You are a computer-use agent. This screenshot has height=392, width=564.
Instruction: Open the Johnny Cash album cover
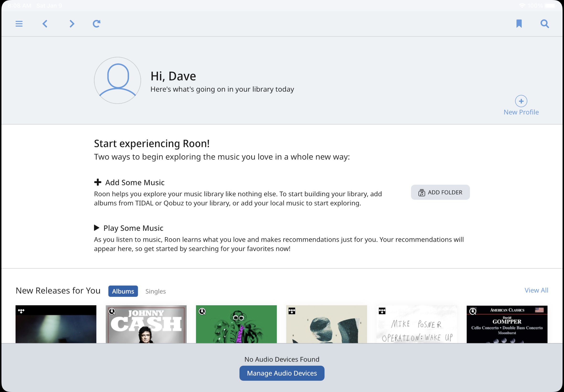(146, 324)
